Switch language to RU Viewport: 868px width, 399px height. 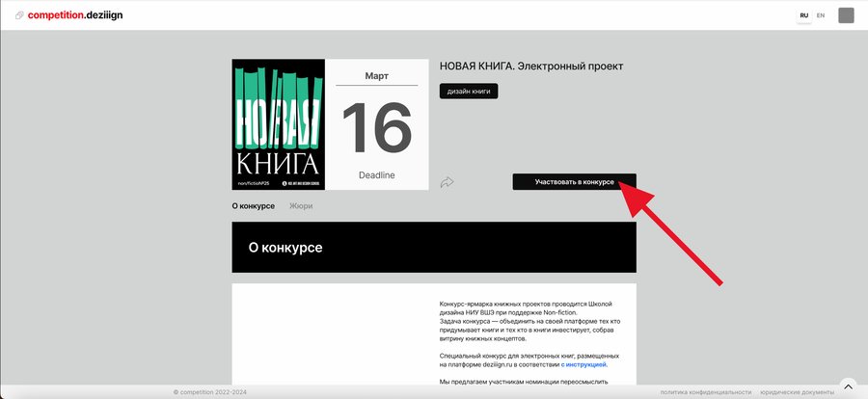point(803,15)
